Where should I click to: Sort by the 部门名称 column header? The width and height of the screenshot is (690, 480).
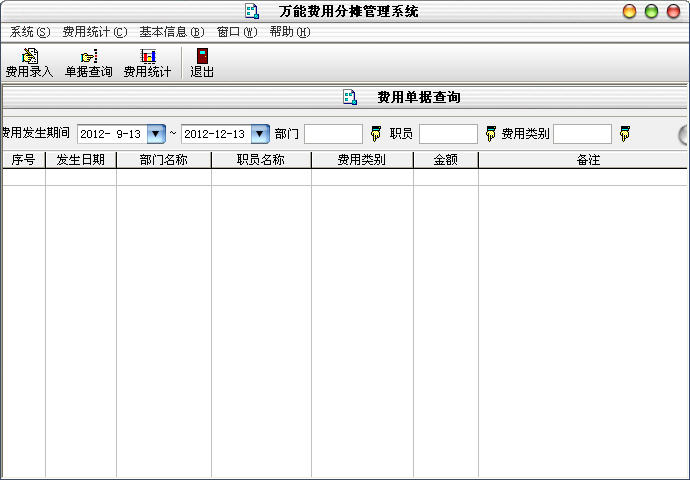tap(164, 160)
